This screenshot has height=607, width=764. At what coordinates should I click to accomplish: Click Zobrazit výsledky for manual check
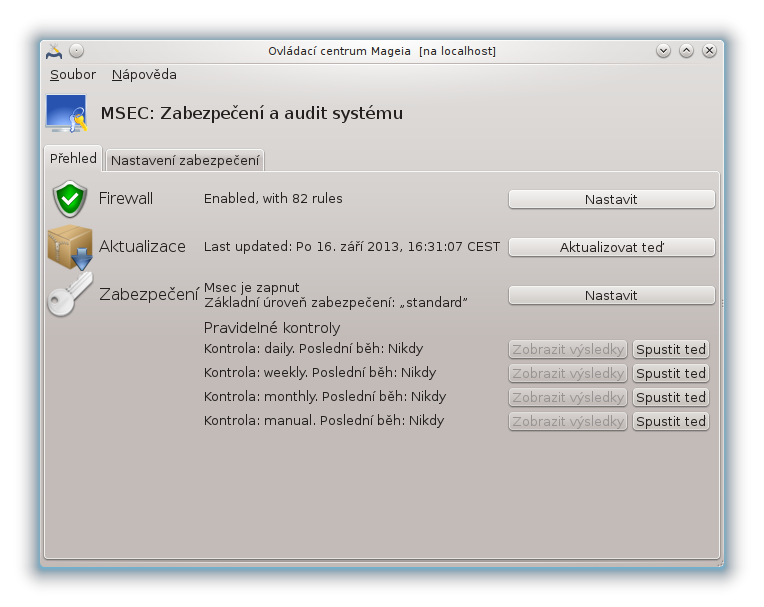tap(568, 421)
